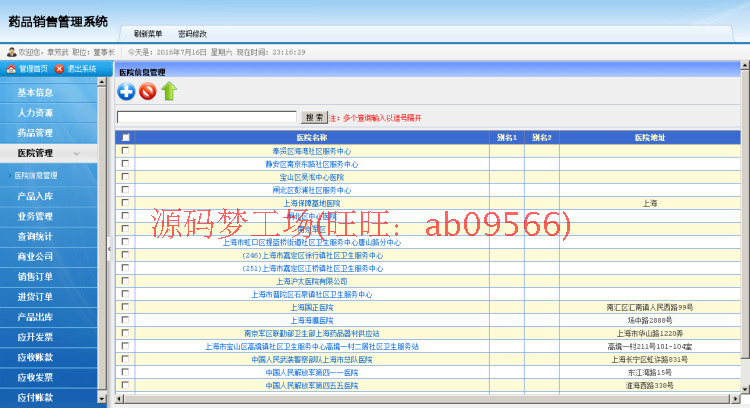The height and width of the screenshot is (408, 750).
Task: Click the horizontal scrollbar left arrow
Action: coord(120,398)
